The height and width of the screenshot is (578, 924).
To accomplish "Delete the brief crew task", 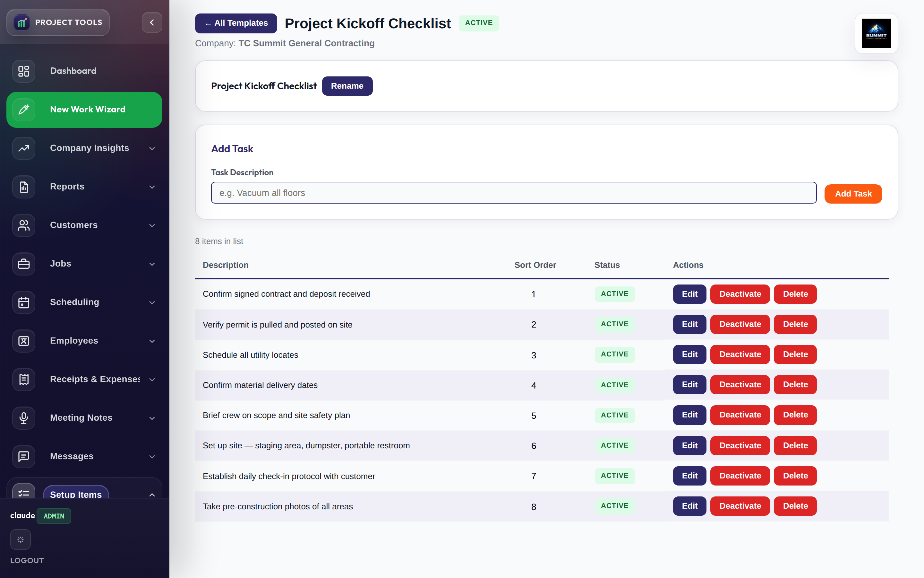I will point(795,415).
